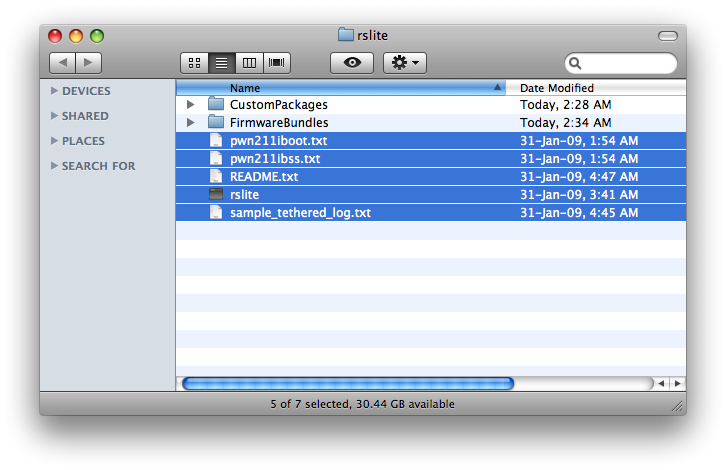Expand the FirmwareBundles folder

(x=190, y=123)
